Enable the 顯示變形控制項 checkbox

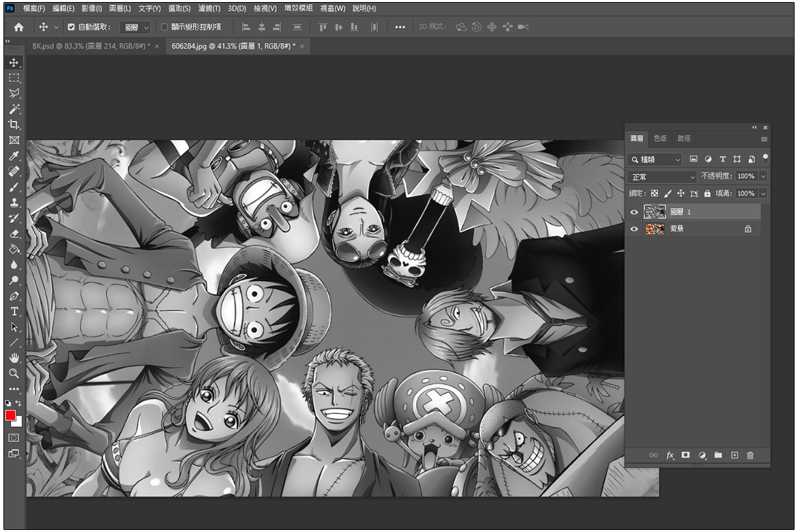(164, 27)
